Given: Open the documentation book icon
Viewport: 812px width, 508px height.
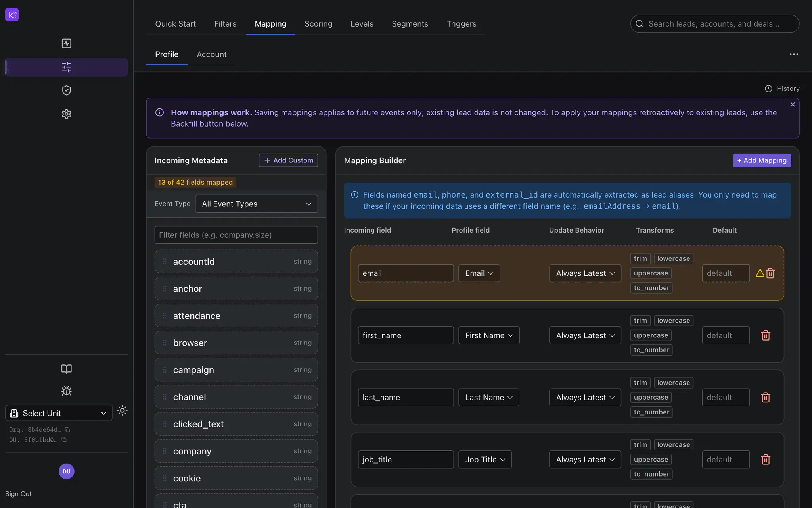Looking at the screenshot, I should (66, 369).
